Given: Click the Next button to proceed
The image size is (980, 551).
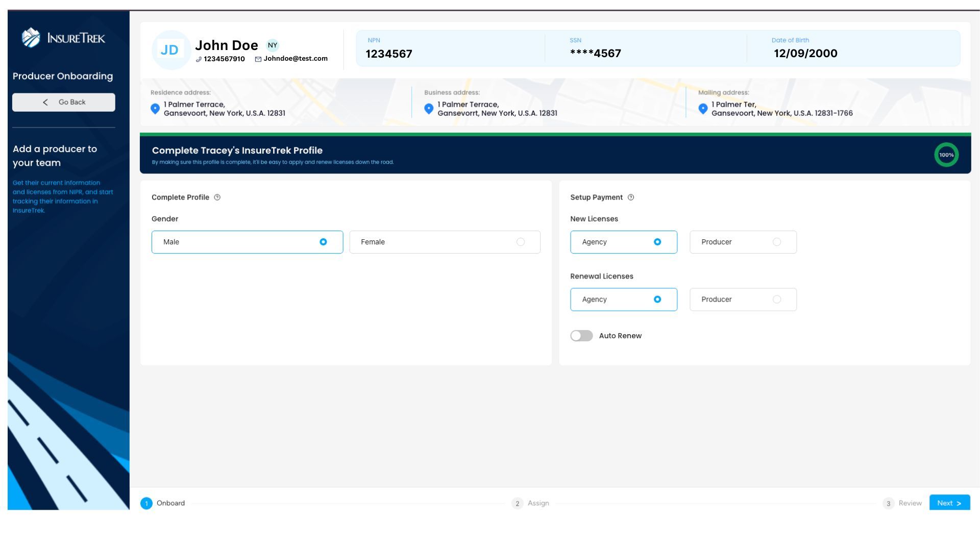Looking at the screenshot, I should click(x=949, y=503).
